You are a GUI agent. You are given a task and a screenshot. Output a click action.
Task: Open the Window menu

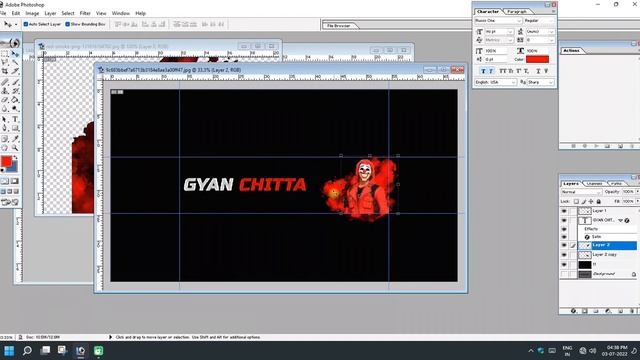pyautogui.click(x=121, y=13)
